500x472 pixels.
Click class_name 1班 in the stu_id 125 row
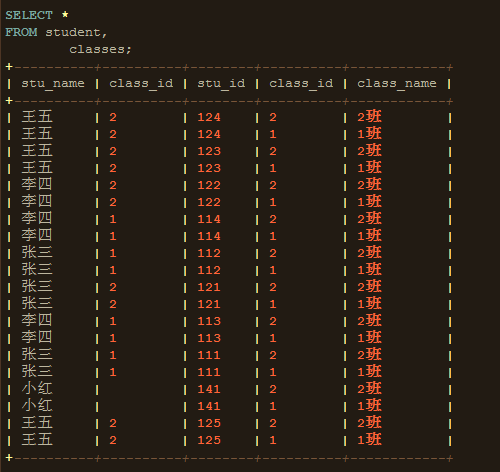[369, 440]
